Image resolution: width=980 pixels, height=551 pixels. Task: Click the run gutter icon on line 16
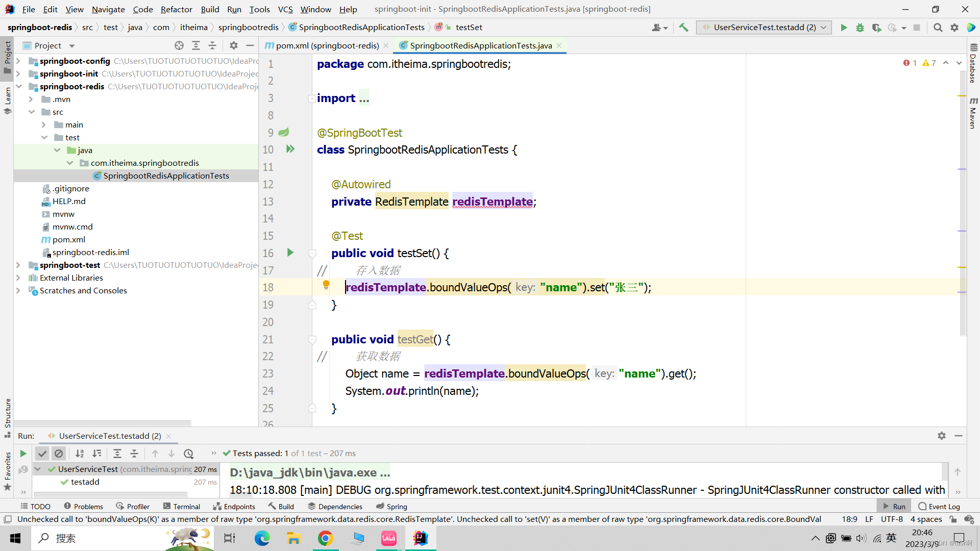coord(290,253)
